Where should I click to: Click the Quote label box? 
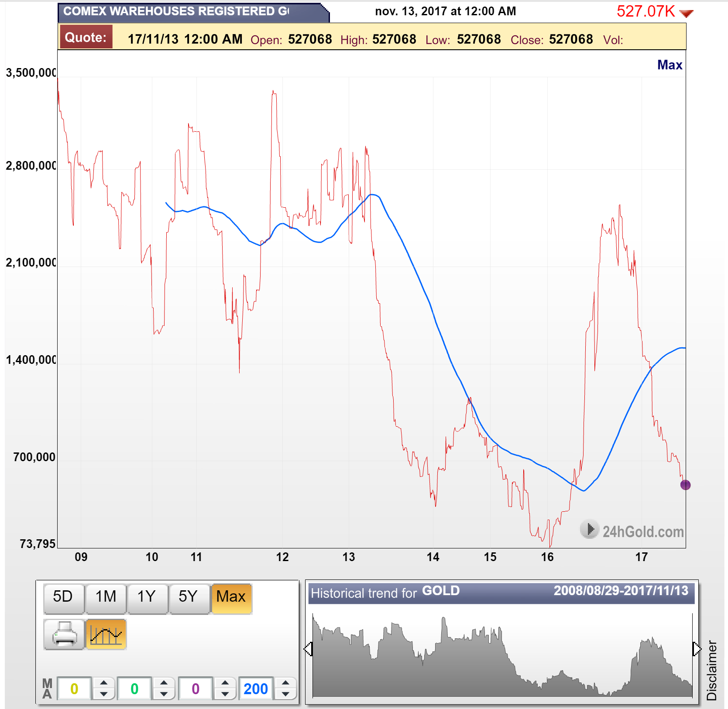coord(86,37)
